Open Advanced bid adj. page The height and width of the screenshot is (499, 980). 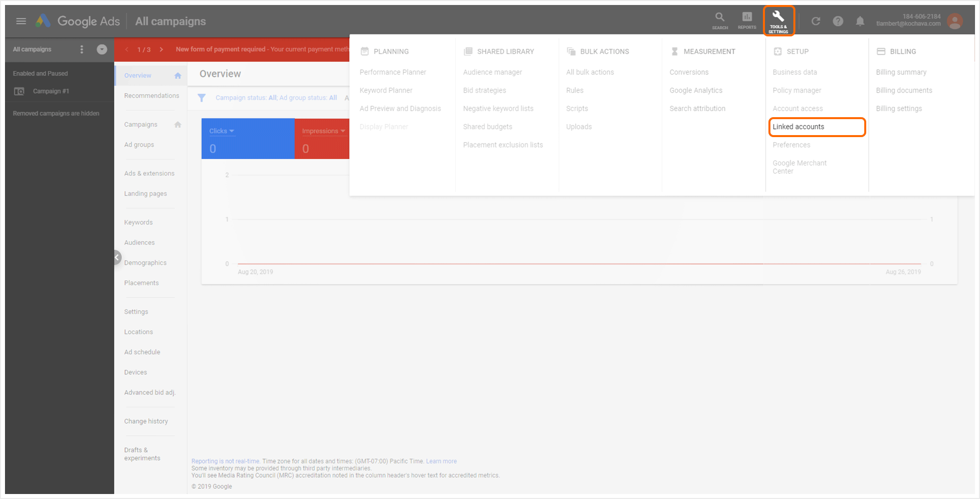(x=150, y=392)
